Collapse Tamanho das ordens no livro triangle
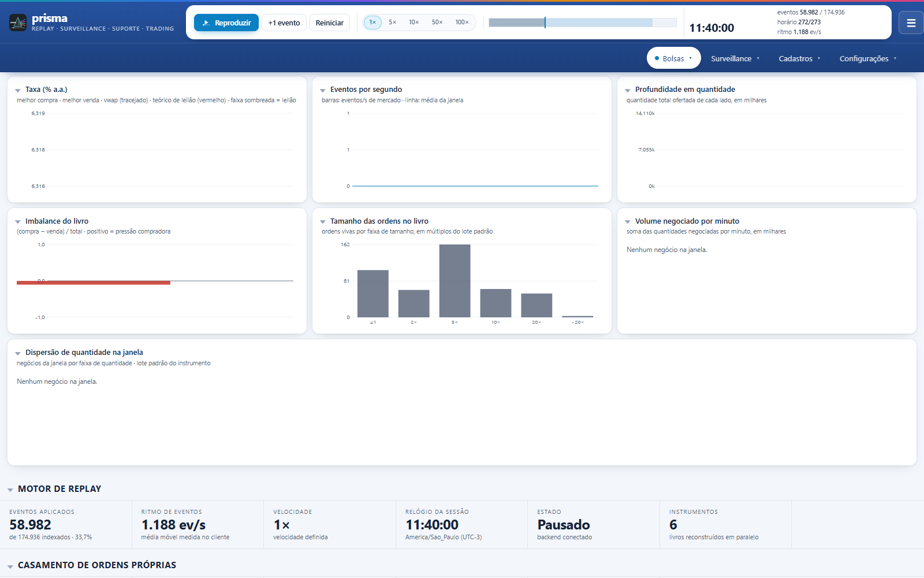Image resolution: width=924 pixels, height=578 pixels. 323,222
